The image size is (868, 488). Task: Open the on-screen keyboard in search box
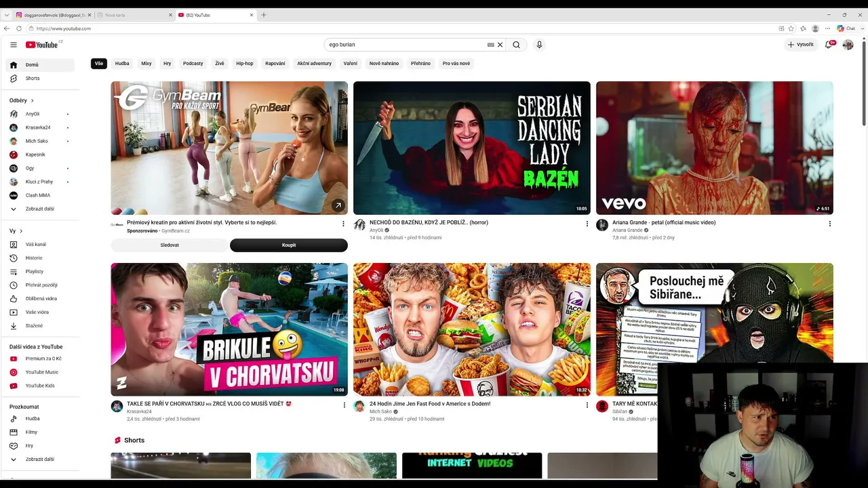point(490,45)
